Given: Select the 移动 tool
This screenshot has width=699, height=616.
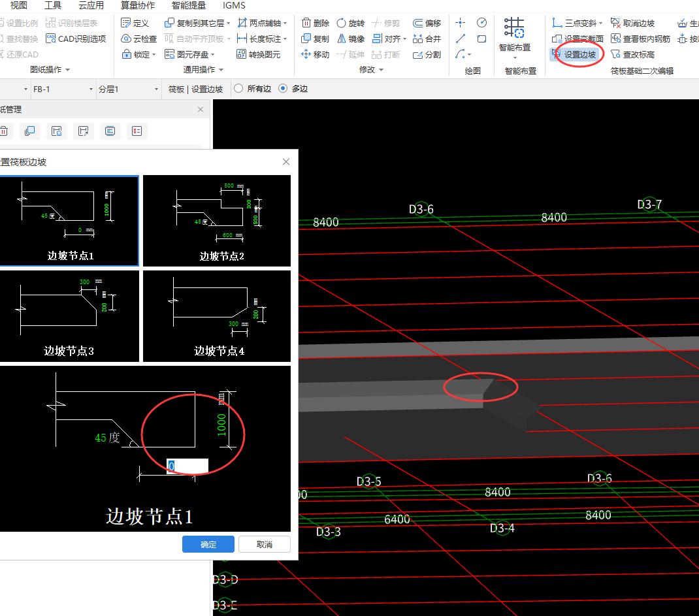Looking at the screenshot, I should [x=316, y=54].
